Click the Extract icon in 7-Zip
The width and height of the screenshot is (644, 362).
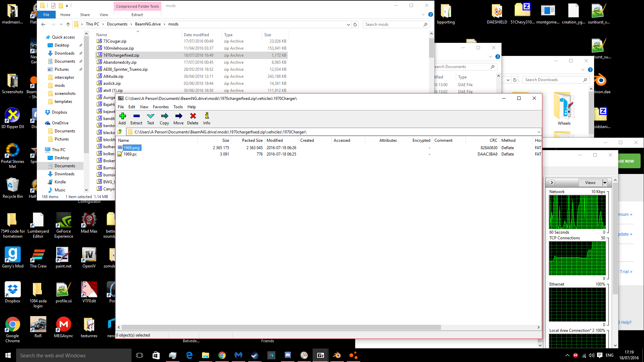click(136, 116)
